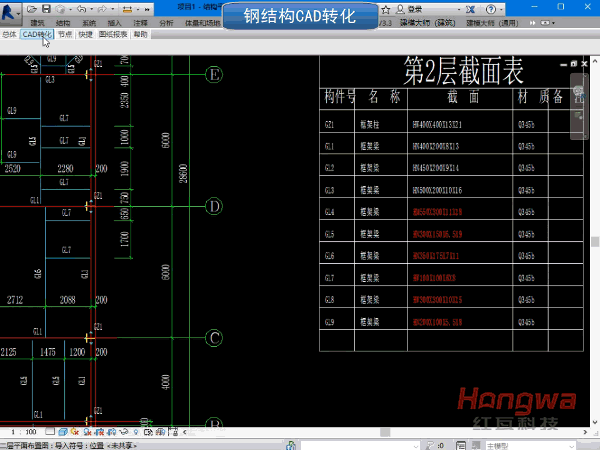
Task: Open the 注释 ribbon tab
Action: (x=140, y=23)
